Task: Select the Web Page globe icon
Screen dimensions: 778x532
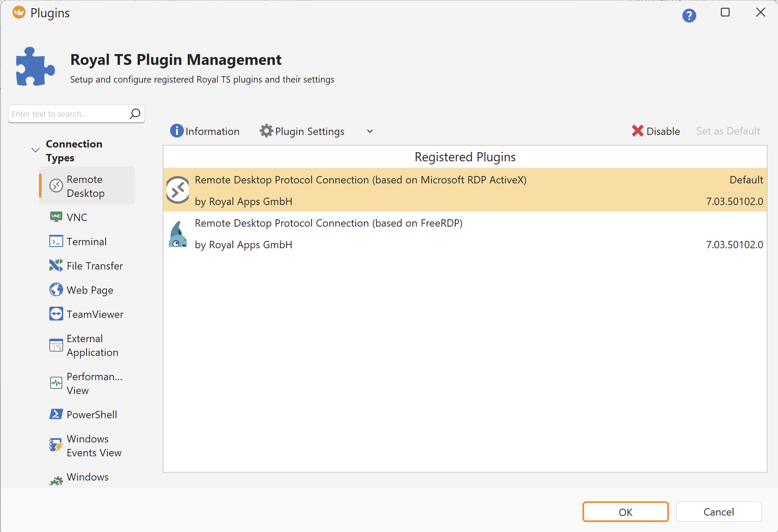Action: pos(56,290)
